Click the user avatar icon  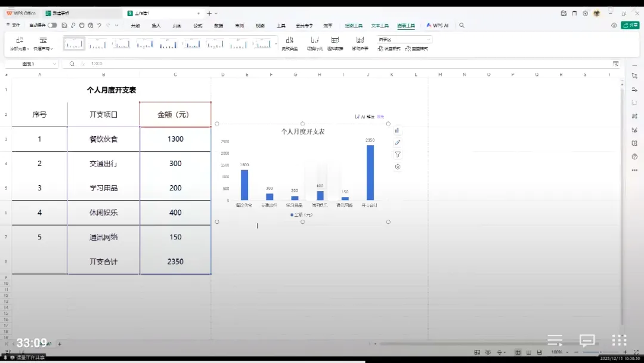(596, 13)
